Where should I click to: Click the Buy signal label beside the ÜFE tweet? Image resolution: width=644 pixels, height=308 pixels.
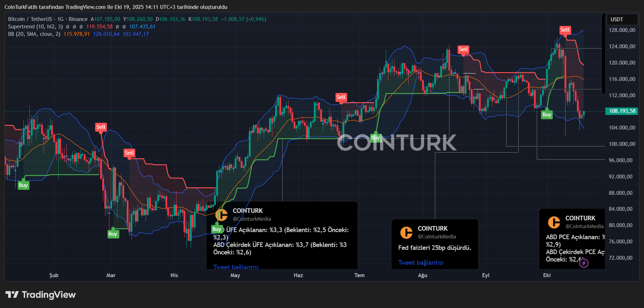217,229
